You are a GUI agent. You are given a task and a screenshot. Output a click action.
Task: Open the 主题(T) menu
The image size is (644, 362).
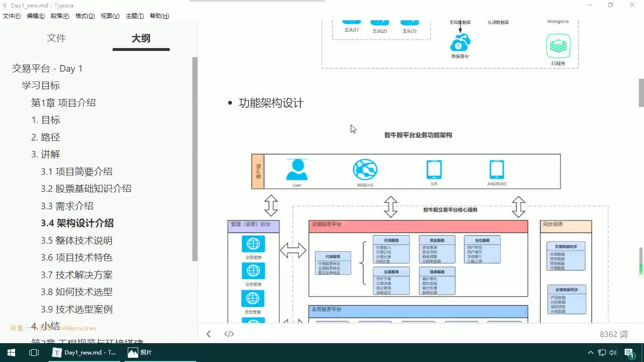click(x=135, y=16)
